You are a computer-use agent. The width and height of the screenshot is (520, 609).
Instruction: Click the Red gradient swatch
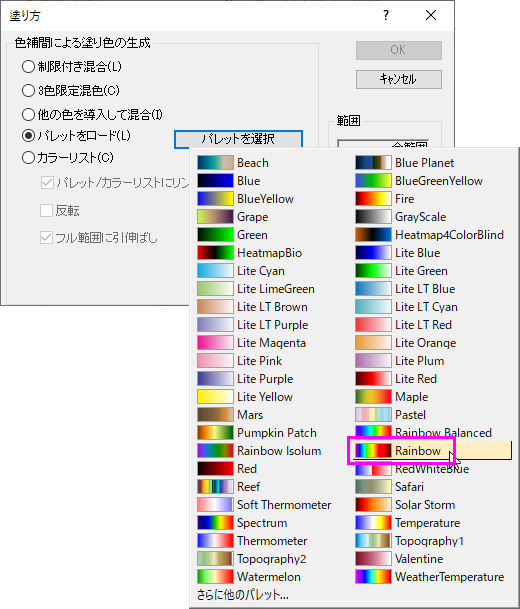[215, 468]
